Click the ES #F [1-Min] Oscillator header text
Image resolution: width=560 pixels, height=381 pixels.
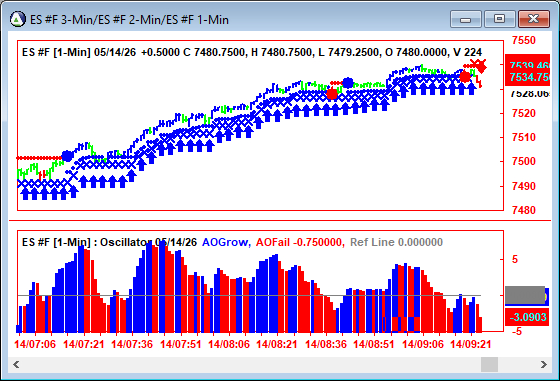[109, 242]
